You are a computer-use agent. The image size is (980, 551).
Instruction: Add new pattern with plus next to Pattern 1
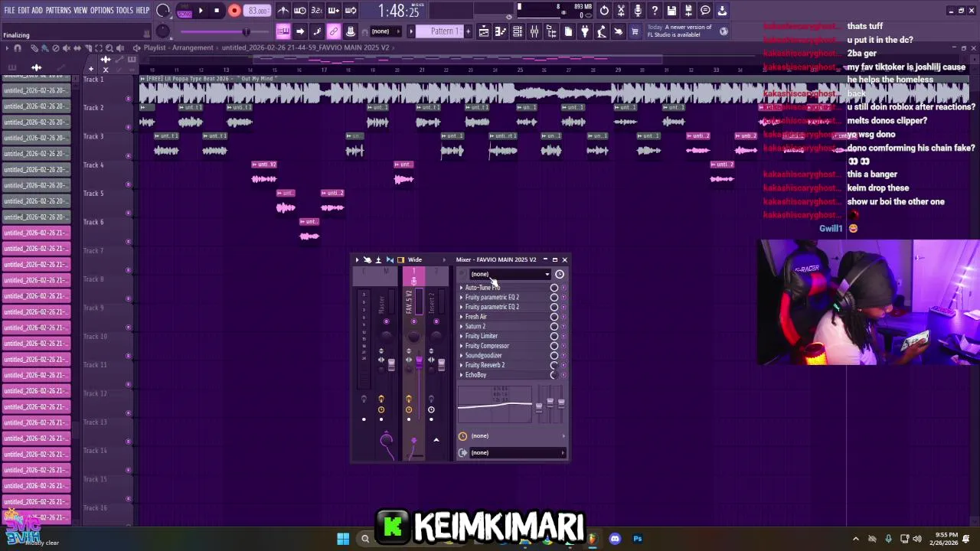(x=468, y=31)
